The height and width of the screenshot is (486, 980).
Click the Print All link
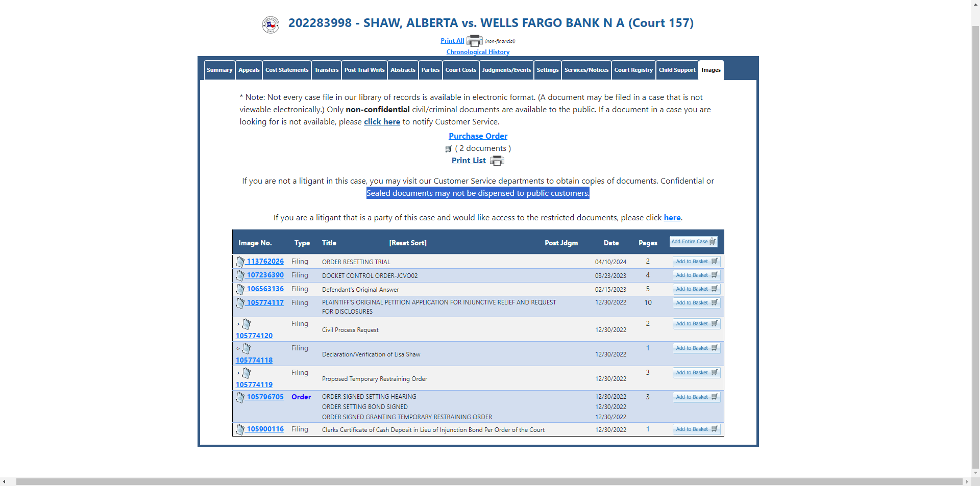(x=452, y=41)
